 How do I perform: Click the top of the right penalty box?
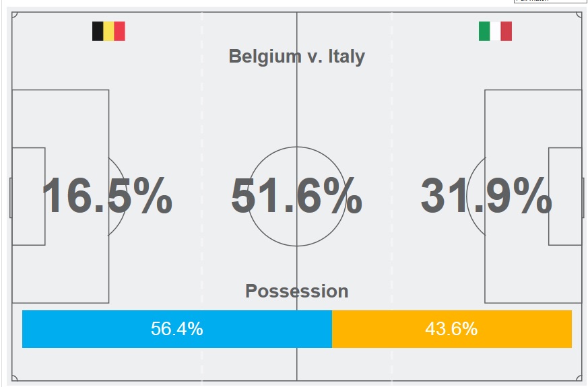click(533, 90)
